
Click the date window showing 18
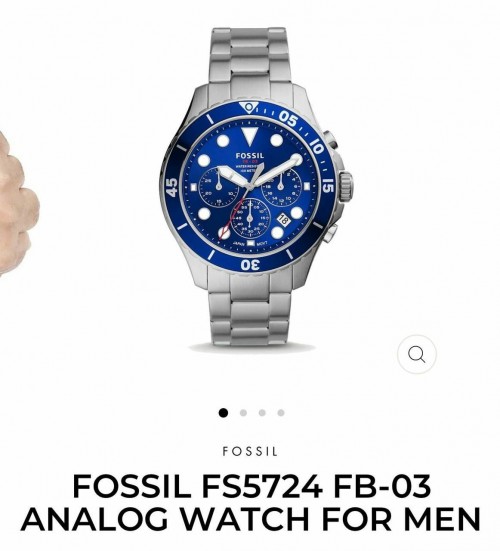tap(283, 220)
